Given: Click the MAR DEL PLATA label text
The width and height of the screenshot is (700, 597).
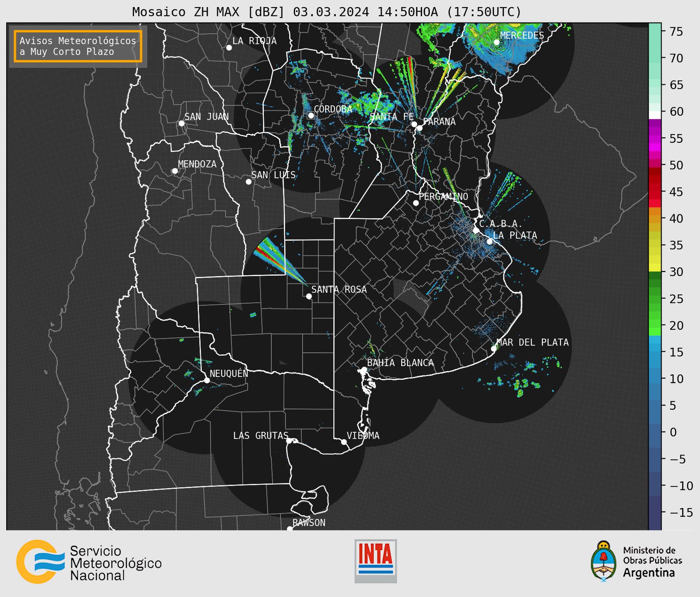Looking at the screenshot, I should click(x=533, y=343).
